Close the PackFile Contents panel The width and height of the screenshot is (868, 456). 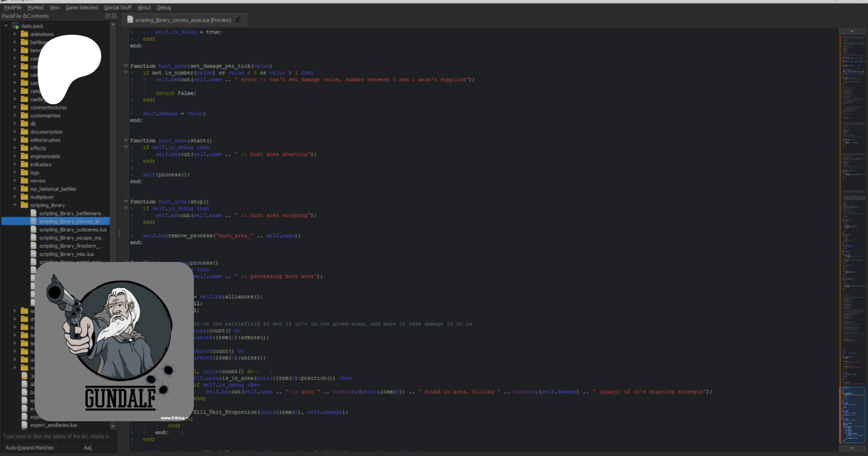(x=114, y=16)
